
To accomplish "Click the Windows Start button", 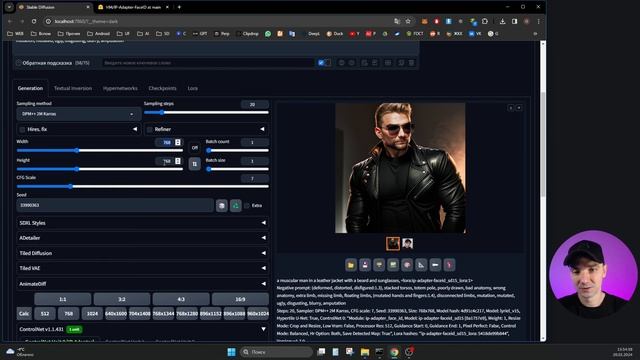I will [231, 352].
